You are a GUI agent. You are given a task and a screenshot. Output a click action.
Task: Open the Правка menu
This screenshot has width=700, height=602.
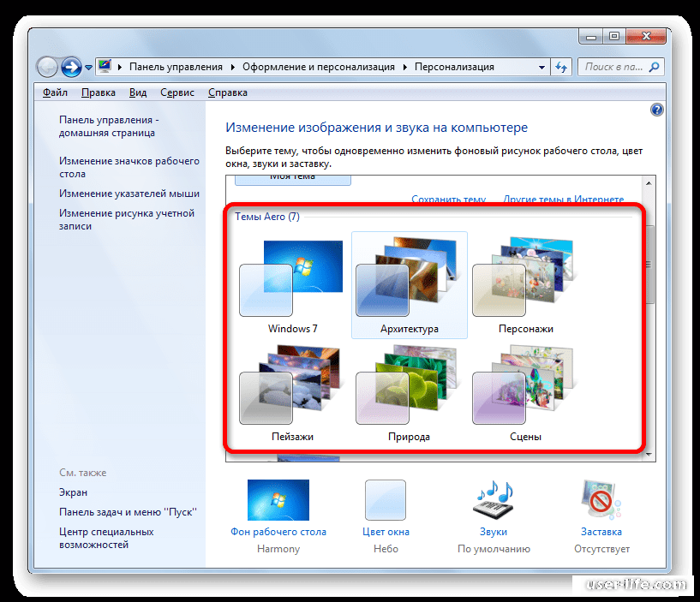(x=99, y=92)
